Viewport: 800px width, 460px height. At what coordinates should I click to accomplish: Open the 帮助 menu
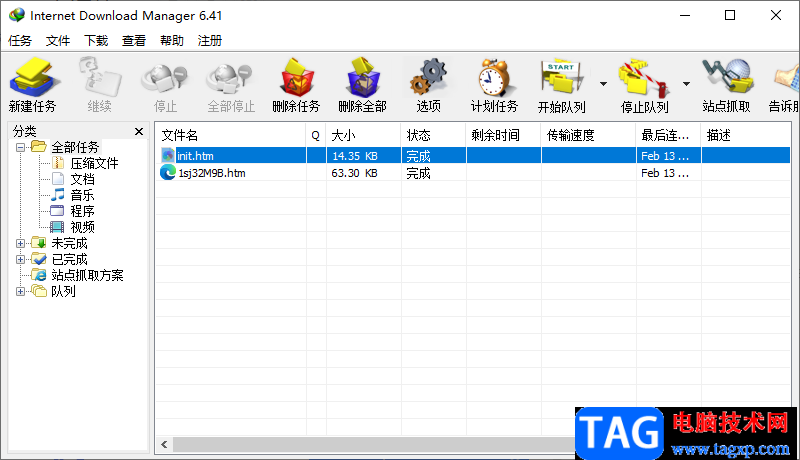[171, 40]
